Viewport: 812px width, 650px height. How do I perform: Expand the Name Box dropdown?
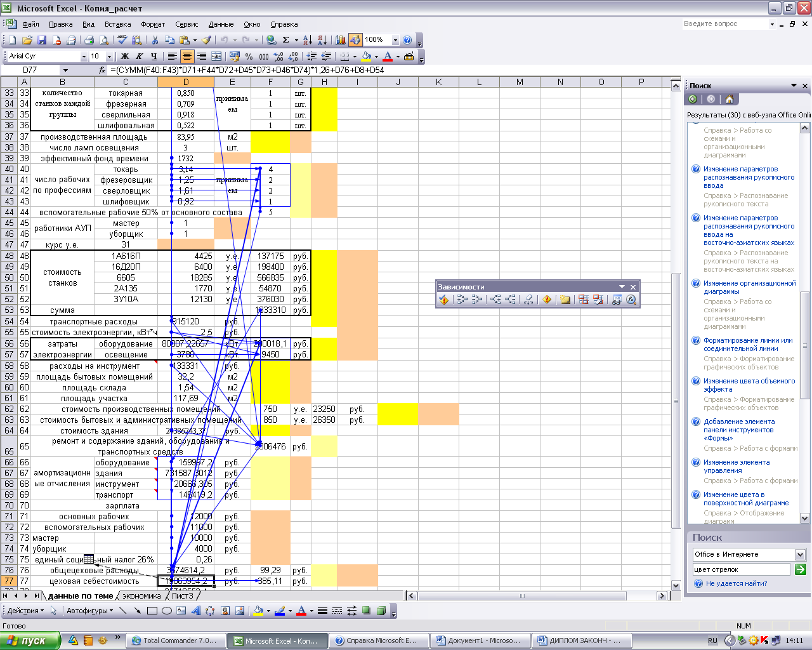pos(65,70)
